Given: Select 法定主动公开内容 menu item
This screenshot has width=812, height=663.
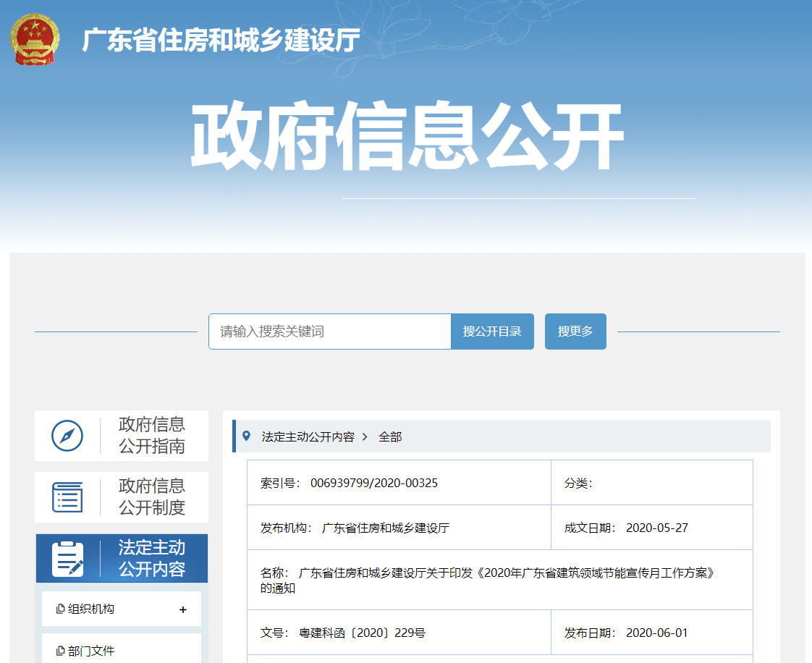Looking at the screenshot, I should 122,558.
